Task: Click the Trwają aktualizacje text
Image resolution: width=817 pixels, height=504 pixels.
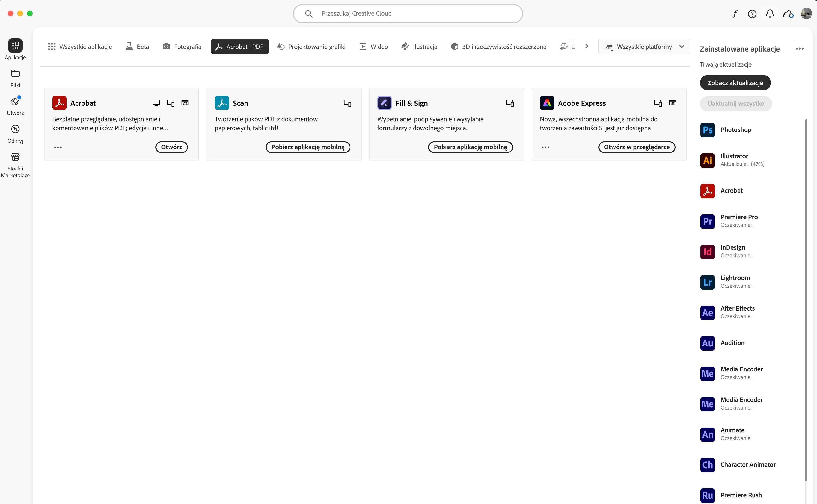Action: 725,64
